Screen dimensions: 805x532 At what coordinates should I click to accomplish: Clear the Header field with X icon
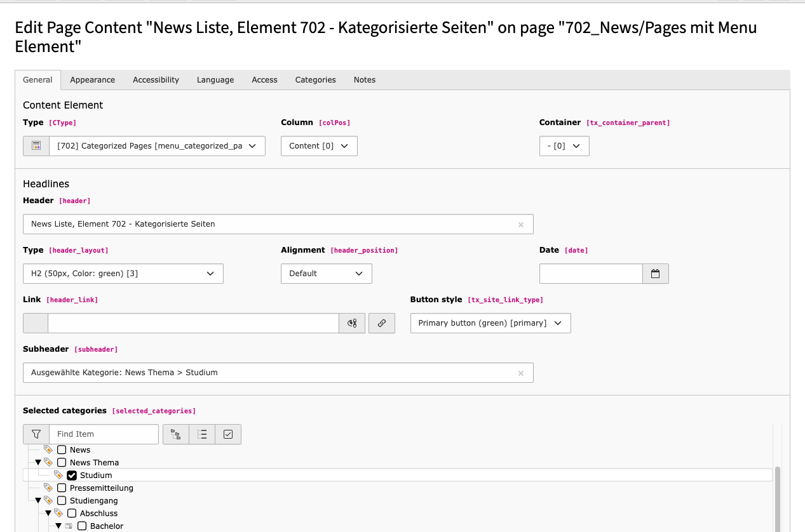521,224
